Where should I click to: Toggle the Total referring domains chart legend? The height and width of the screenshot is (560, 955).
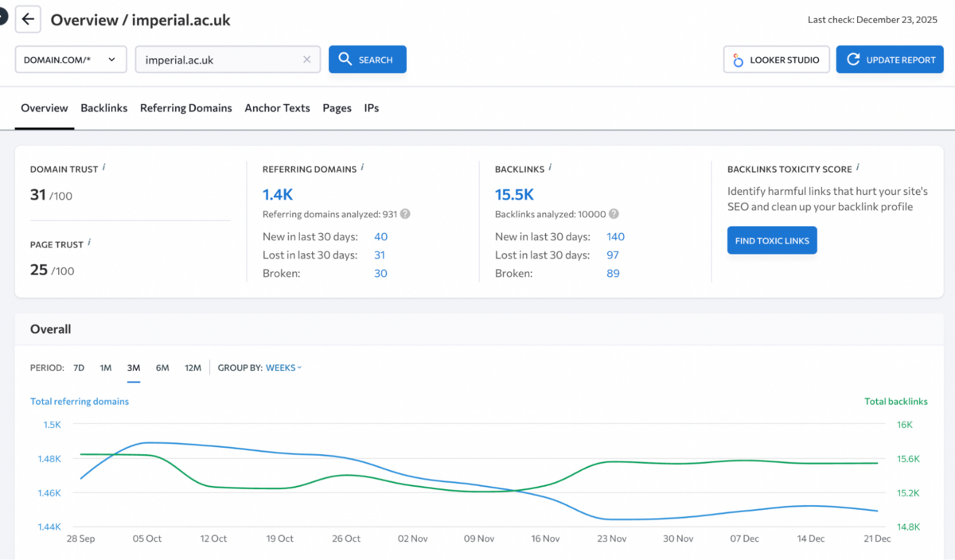coord(80,402)
